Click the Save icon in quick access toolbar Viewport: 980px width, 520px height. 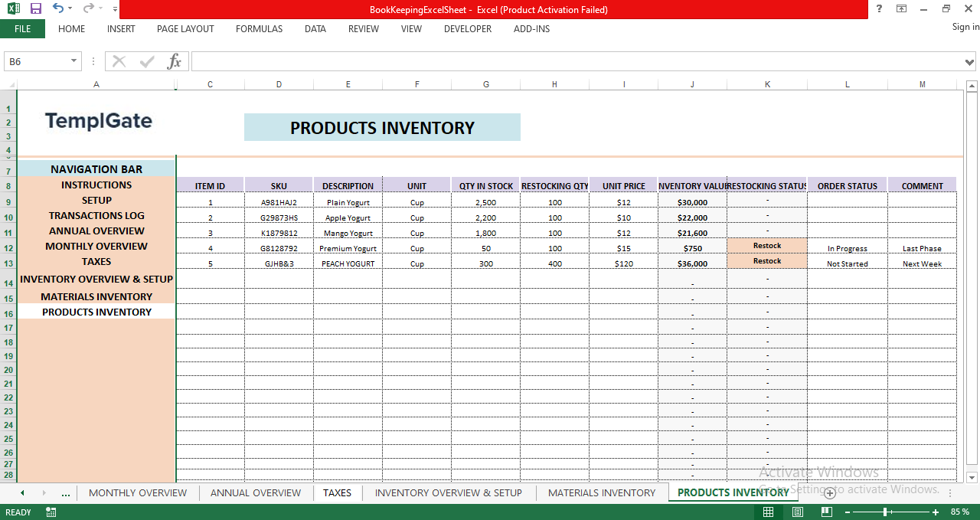coord(36,8)
